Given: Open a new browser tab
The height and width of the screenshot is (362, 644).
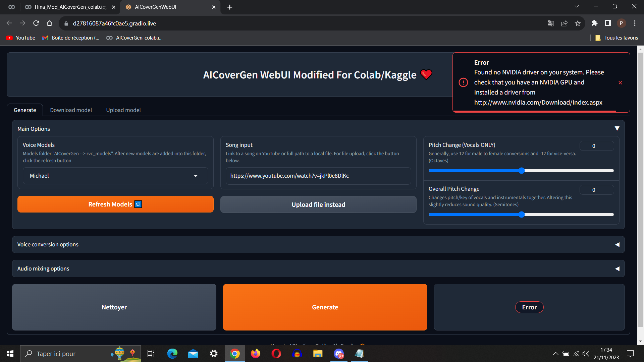Looking at the screenshot, I should pyautogui.click(x=230, y=7).
